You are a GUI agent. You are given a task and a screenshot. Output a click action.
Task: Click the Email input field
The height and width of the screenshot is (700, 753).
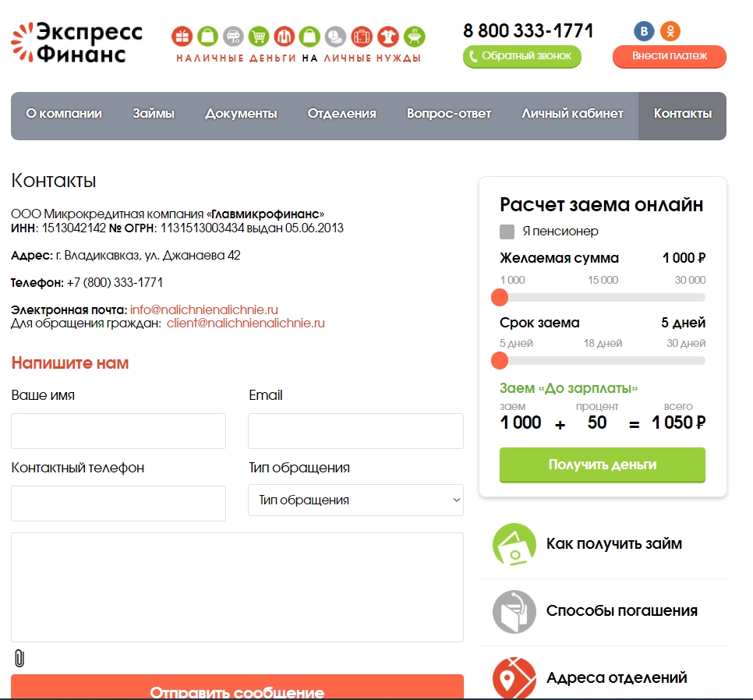(x=355, y=431)
